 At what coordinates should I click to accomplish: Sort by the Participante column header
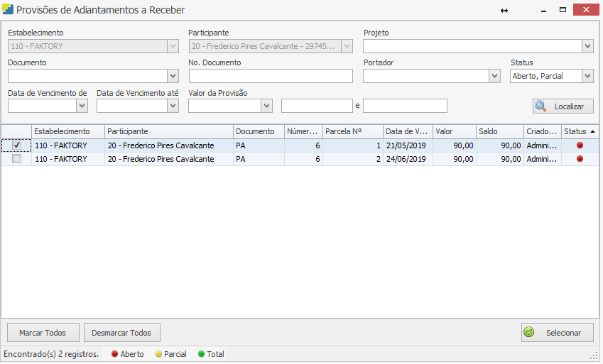(168, 131)
